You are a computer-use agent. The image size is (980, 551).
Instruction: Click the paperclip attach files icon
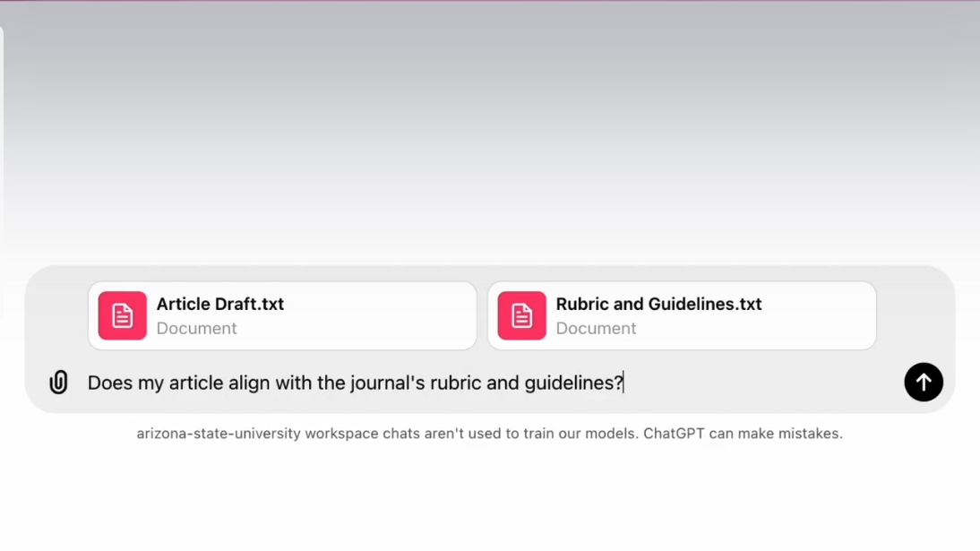pyautogui.click(x=58, y=383)
